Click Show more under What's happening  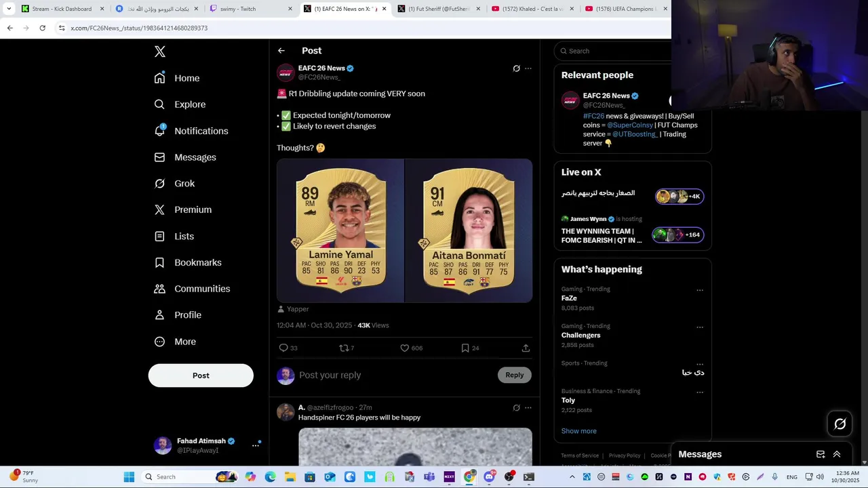click(579, 431)
